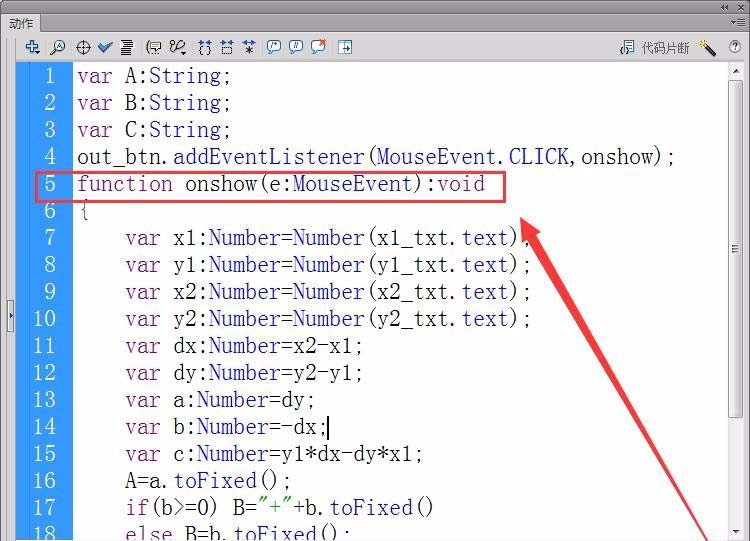This screenshot has height=541, width=750.
Task: Click on "y2_txt" in line 10
Action: click(413, 319)
